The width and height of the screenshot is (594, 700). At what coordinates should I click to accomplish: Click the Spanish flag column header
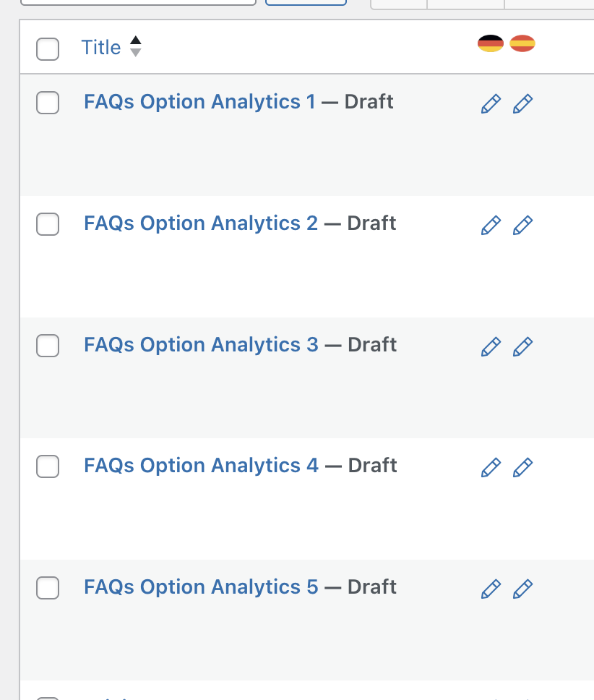click(522, 43)
